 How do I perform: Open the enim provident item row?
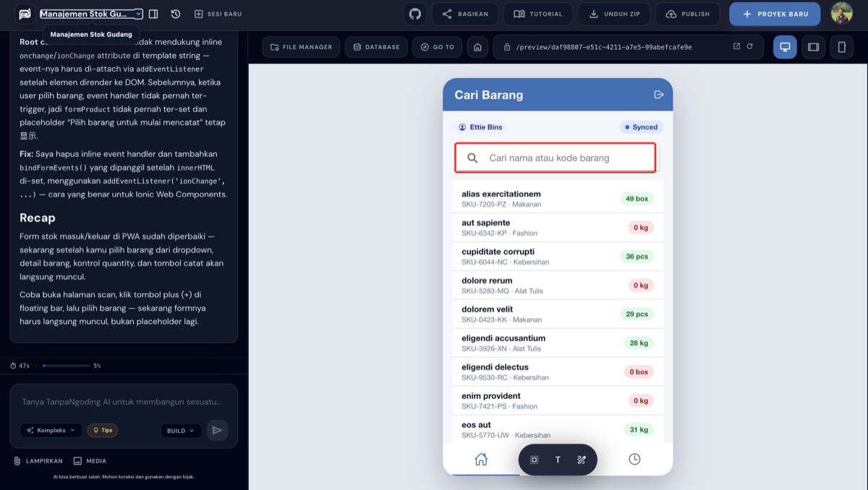pos(558,400)
